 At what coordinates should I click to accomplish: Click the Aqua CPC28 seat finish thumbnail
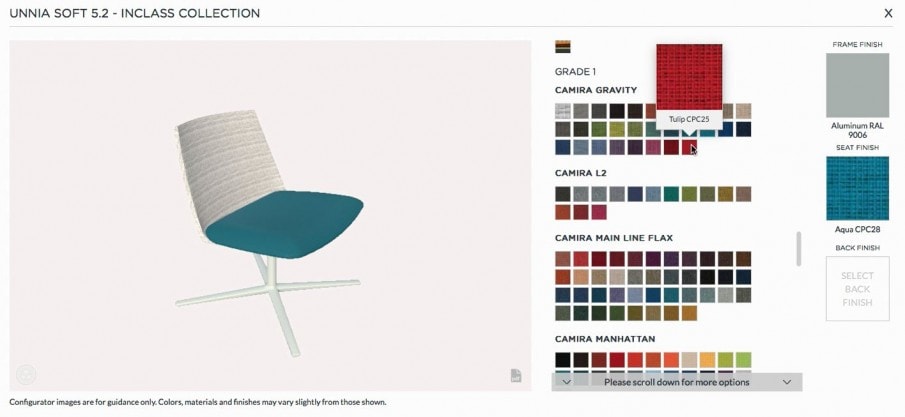[x=857, y=188]
